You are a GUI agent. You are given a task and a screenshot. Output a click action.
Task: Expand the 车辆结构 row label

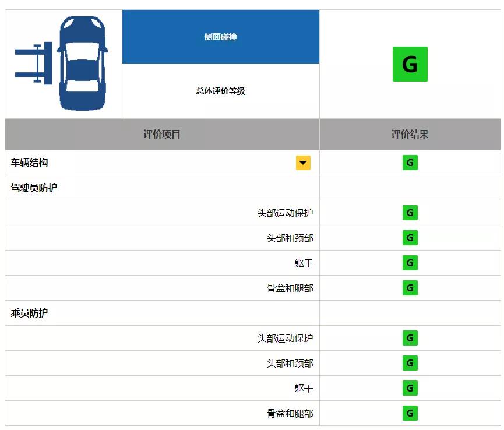pyautogui.click(x=29, y=163)
